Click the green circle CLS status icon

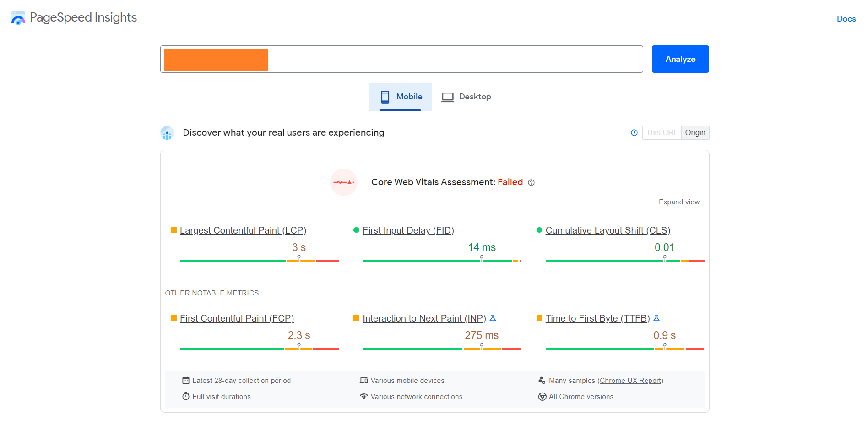(539, 230)
